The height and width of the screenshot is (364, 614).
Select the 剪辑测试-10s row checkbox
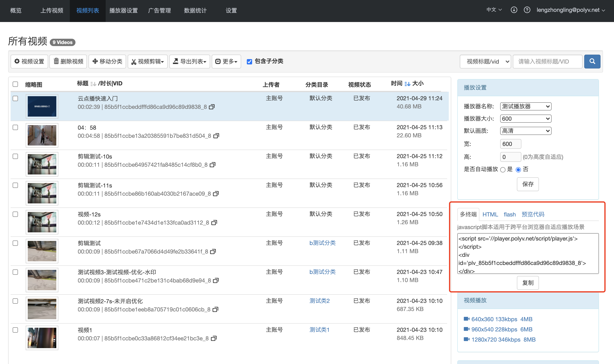click(x=15, y=156)
